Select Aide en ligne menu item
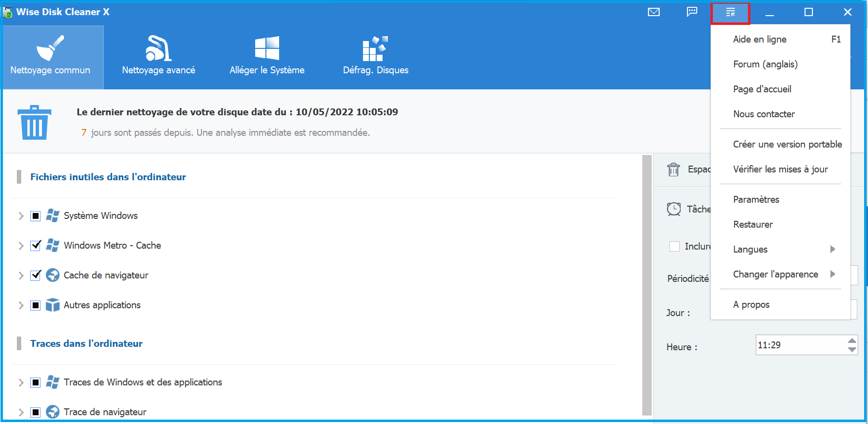The width and height of the screenshot is (868, 424). tap(781, 39)
